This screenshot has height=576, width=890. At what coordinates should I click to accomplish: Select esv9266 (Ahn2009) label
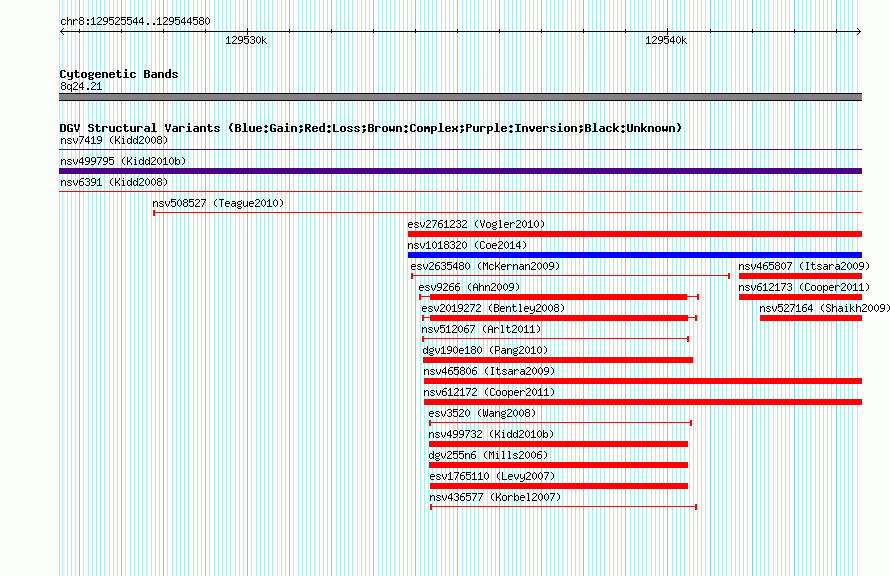pyautogui.click(x=469, y=287)
